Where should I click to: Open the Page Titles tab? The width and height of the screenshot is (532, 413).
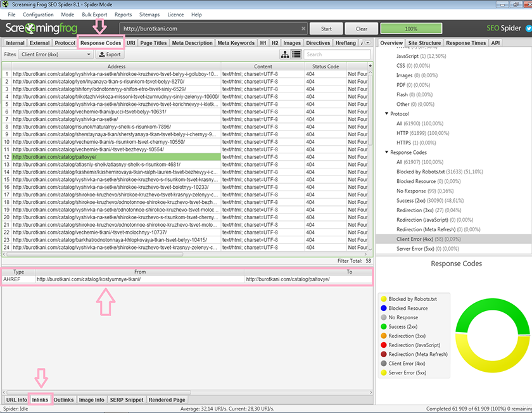pyautogui.click(x=153, y=43)
